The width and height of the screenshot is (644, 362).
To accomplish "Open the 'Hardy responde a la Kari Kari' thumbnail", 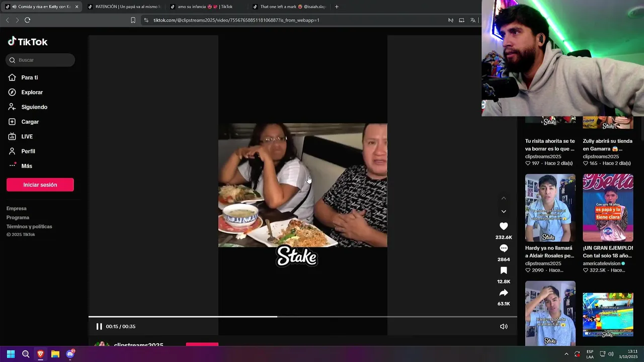I will click(x=550, y=313).
